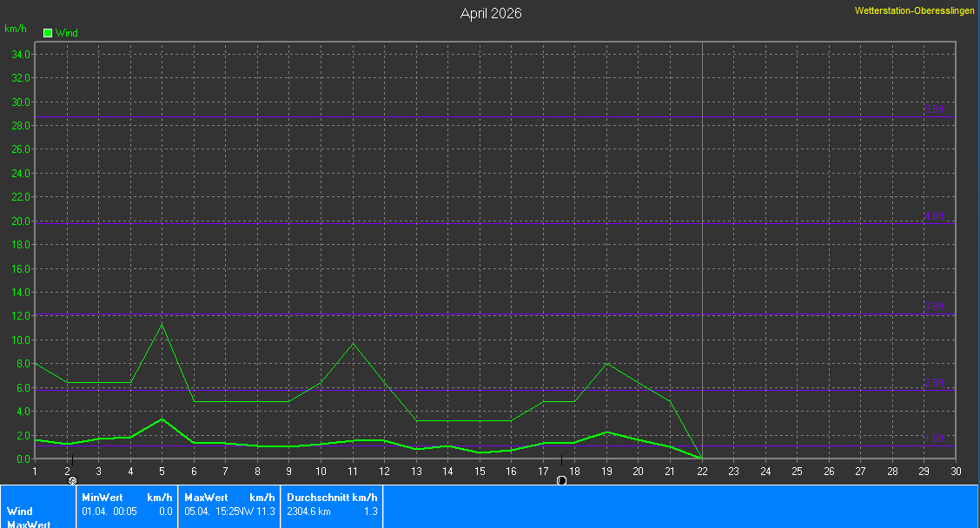Click the MaxWert statistics cell
The width and height of the screenshot is (980, 528).
pyautogui.click(x=229, y=505)
